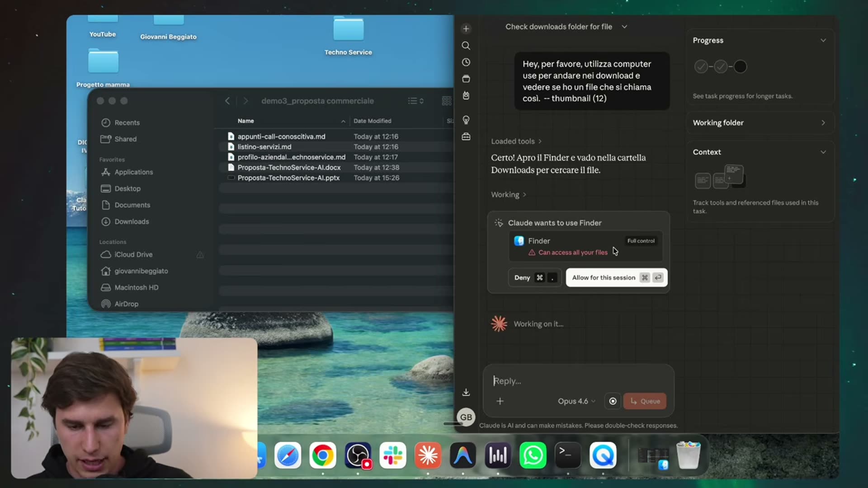Click the Finder grouping grid icon
This screenshot has width=868, height=488.
pyautogui.click(x=447, y=101)
